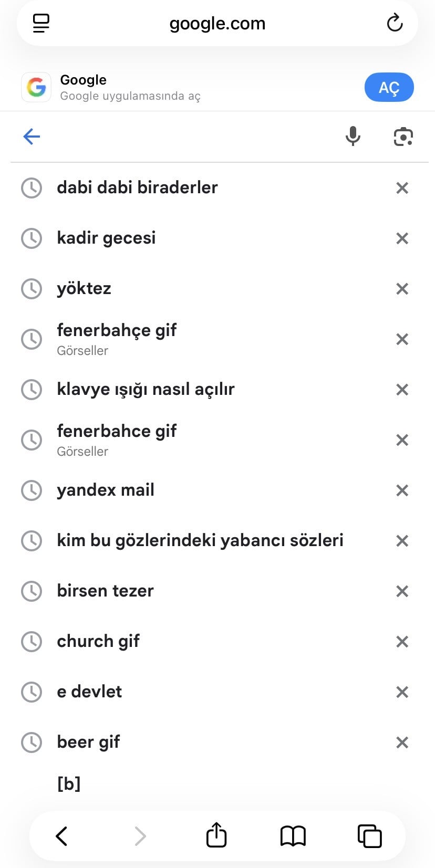Delete the "yöktez" search suggestion

[402, 289]
